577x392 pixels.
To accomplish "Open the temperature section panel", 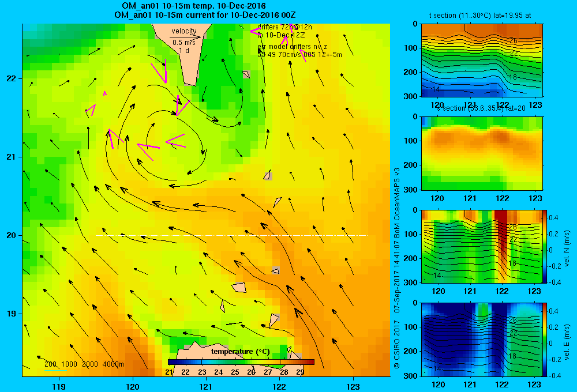I will pos(482,61).
